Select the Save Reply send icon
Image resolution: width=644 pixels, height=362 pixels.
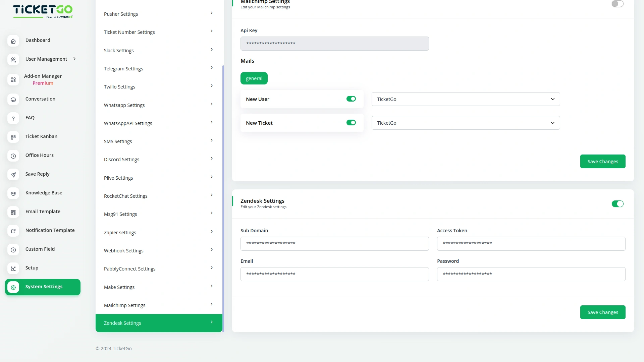pos(13,175)
